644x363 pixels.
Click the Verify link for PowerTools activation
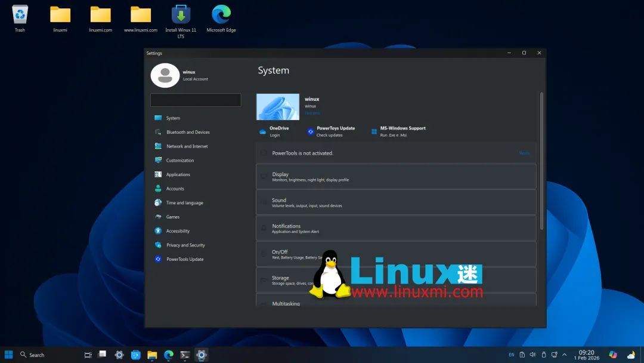524,153
